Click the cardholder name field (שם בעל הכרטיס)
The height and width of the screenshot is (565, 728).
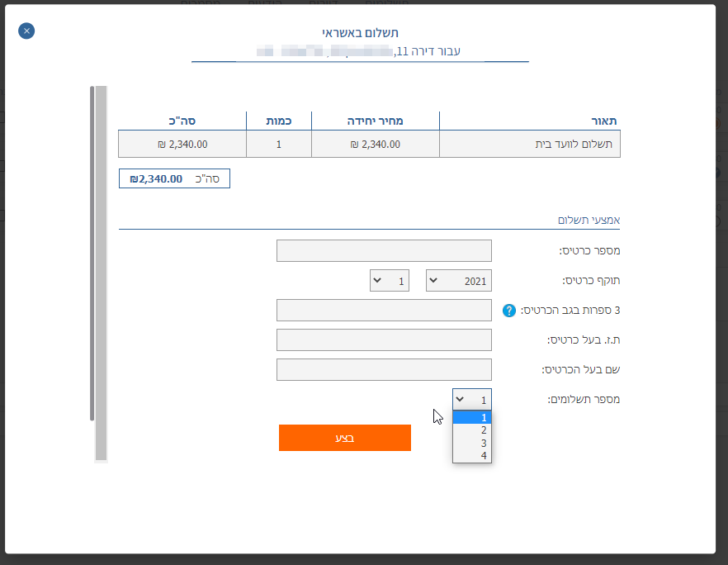384,370
